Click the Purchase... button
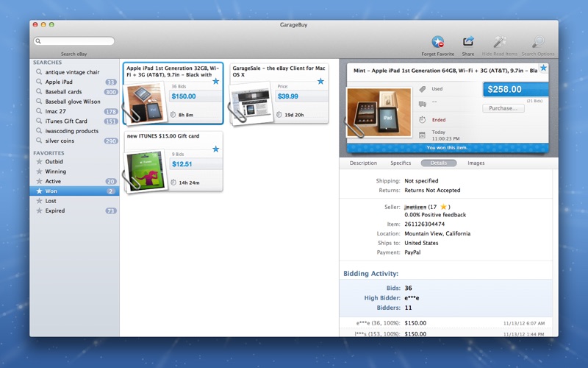Screen dimensions: 588x368 (503, 108)
